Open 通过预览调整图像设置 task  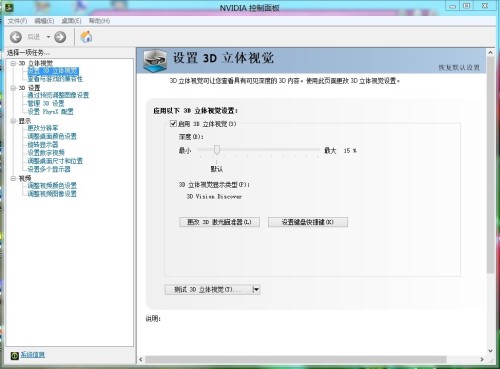[58, 95]
